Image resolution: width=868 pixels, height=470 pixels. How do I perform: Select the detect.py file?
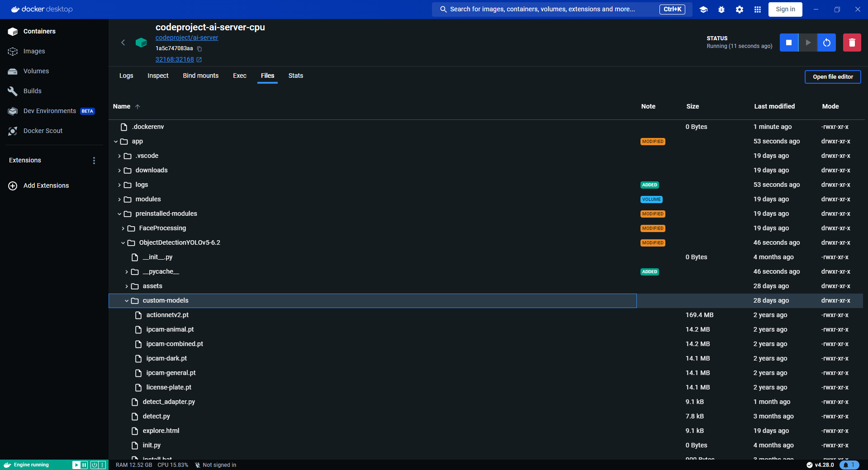pos(157,417)
